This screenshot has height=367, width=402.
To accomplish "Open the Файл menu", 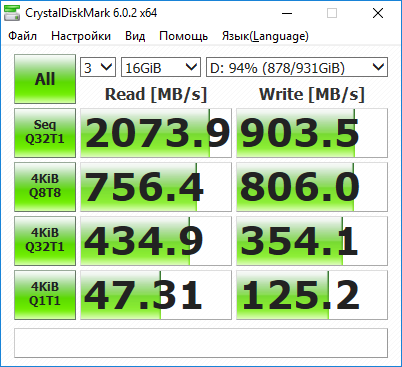I will click(23, 36).
